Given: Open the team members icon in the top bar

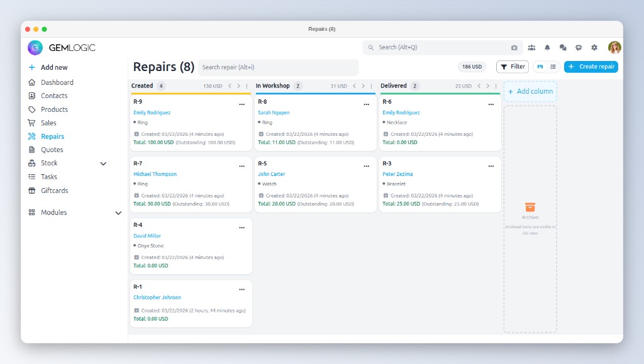Looking at the screenshot, I should 531,47.
